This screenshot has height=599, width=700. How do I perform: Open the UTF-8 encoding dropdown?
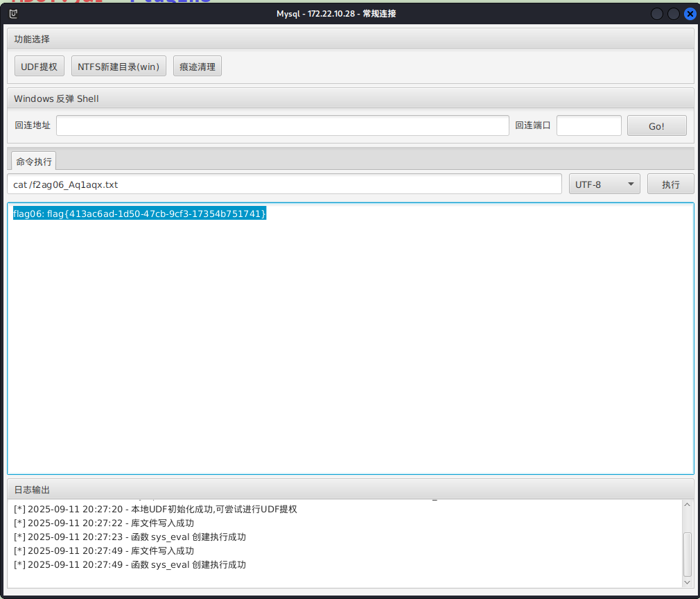click(604, 184)
